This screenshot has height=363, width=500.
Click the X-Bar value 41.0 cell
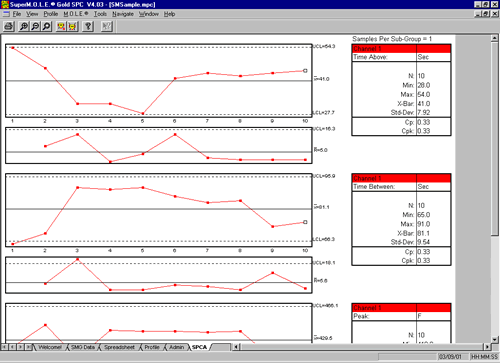point(424,104)
